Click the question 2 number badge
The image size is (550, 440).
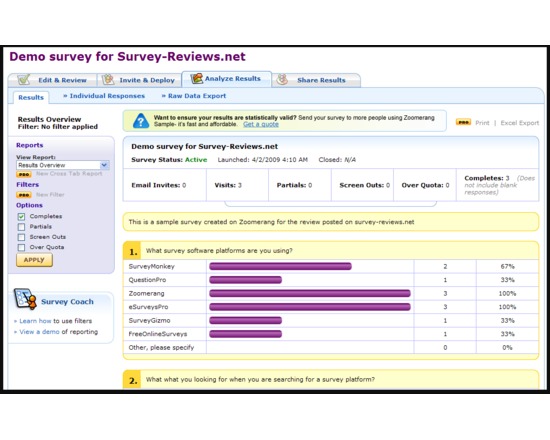tap(133, 380)
